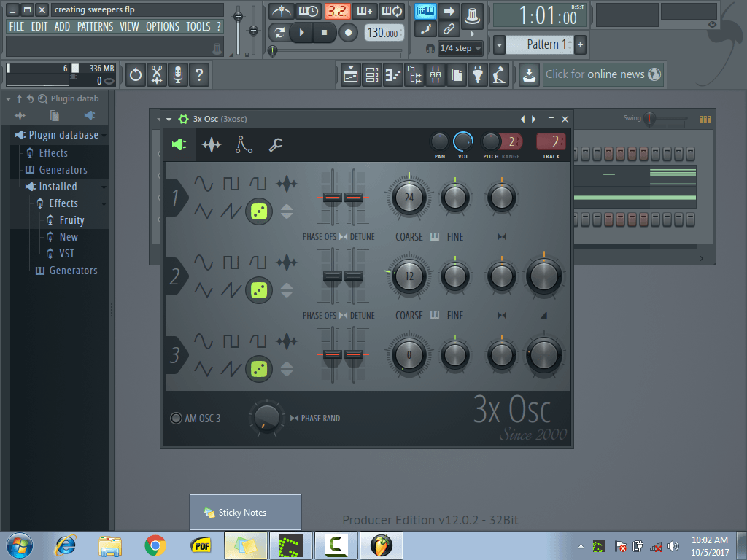The height and width of the screenshot is (560, 747).
Task: Open the TOOLS menu
Action: pyautogui.click(x=198, y=26)
